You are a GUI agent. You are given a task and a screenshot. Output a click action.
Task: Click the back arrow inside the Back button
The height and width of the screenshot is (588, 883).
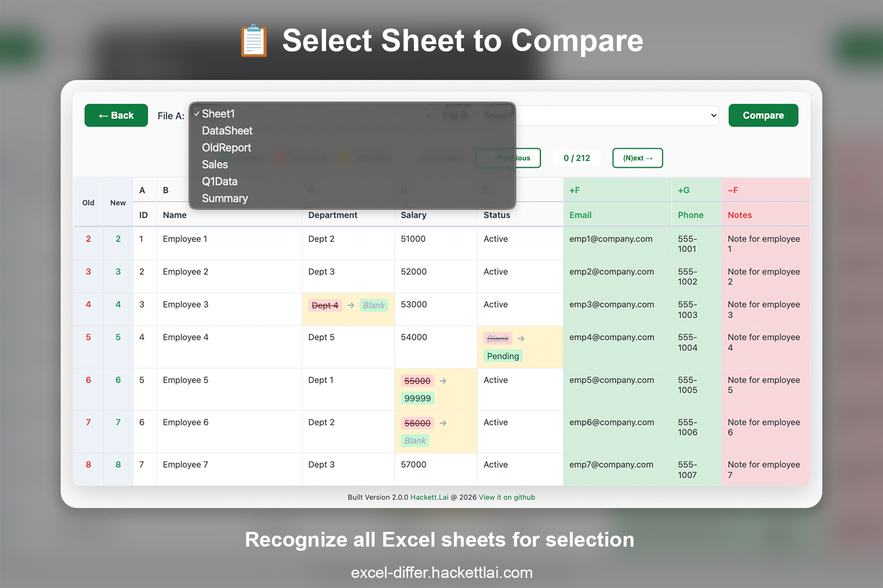[102, 115]
